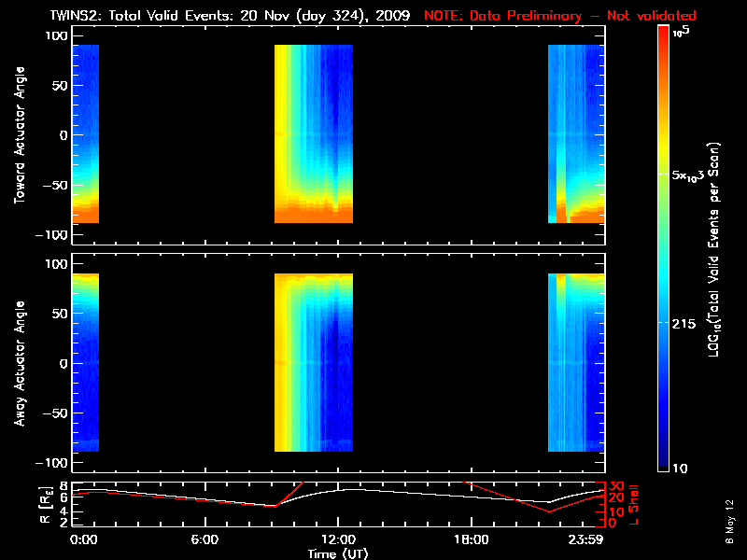This screenshot has width=747, height=560.
Task: Click the dark blue bottom of the color bar
Action: point(664,463)
